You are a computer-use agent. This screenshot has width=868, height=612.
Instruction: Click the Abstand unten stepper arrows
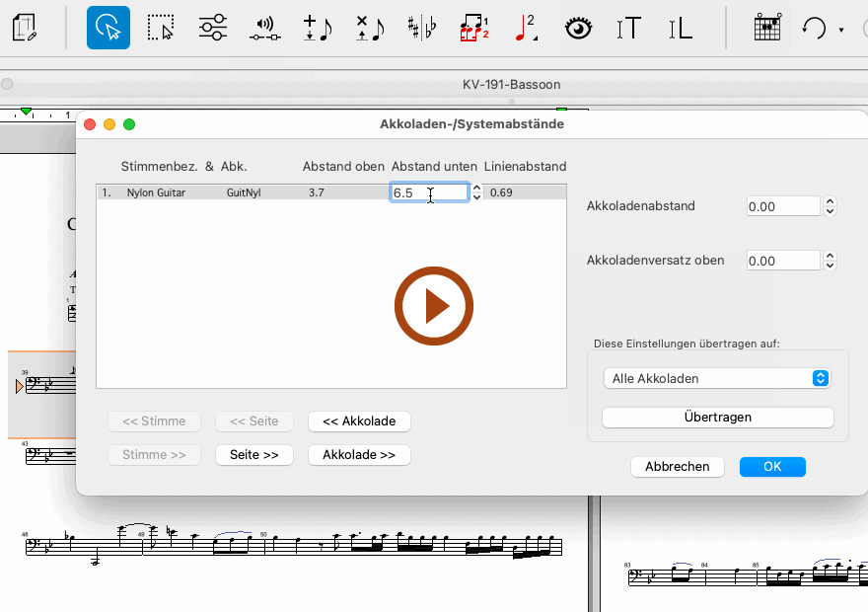477,192
